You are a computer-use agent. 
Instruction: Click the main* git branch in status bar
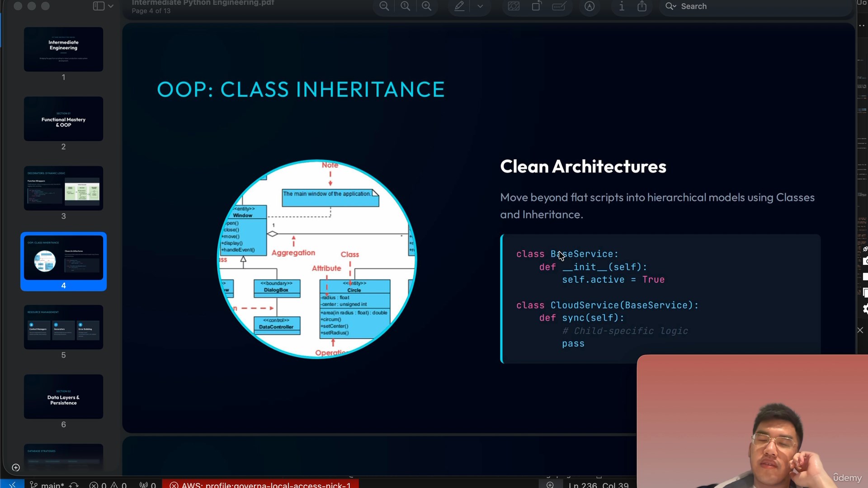pyautogui.click(x=47, y=485)
